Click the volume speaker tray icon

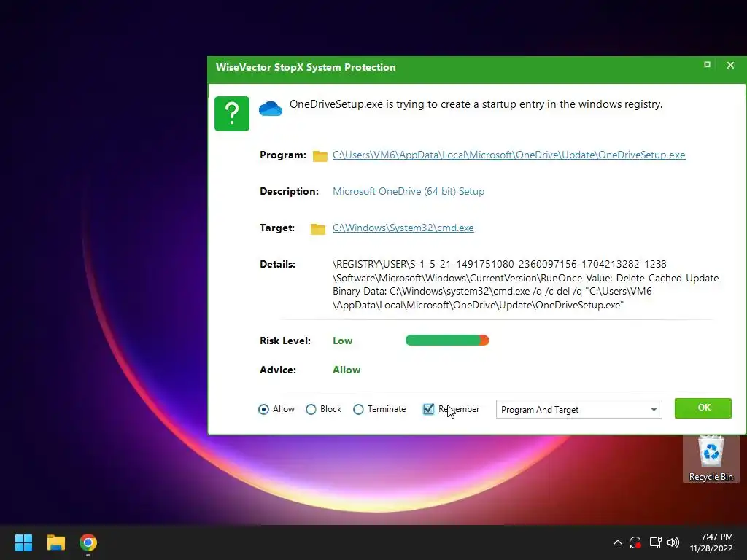pyautogui.click(x=673, y=542)
